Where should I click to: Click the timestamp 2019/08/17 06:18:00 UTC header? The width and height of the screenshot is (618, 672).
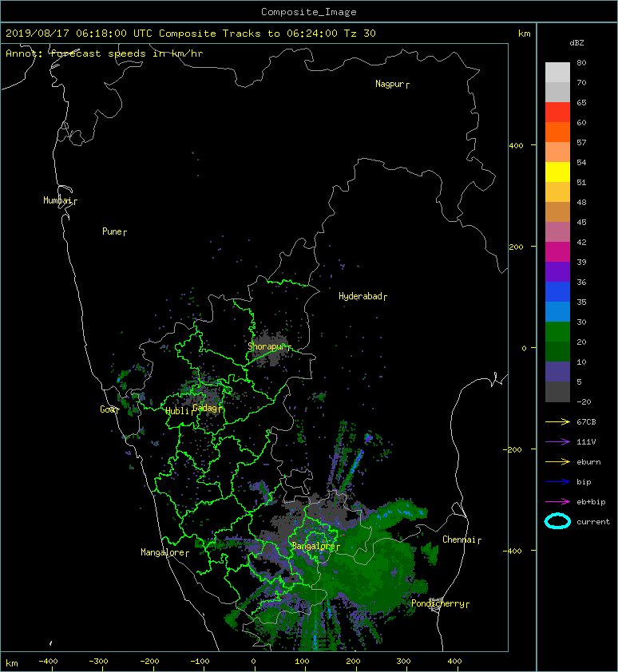[x=79, y=34]
